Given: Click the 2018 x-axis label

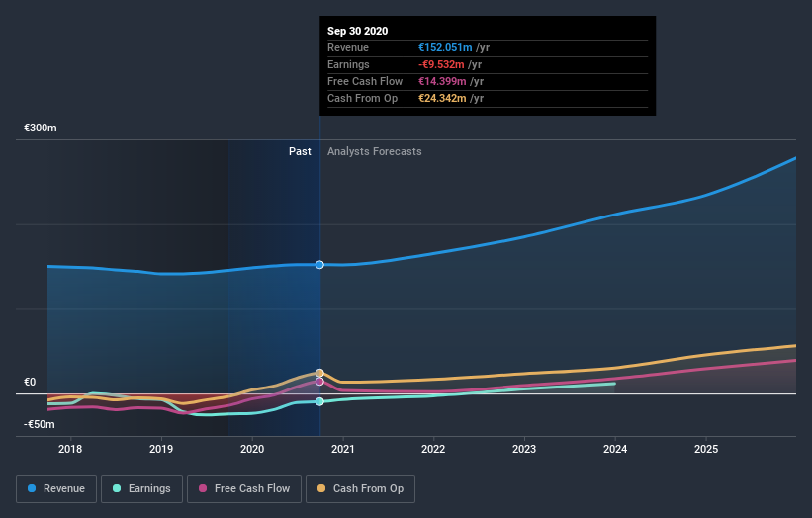Looking at the screenshot, I should pyautogui.click(x=70, y=449).
